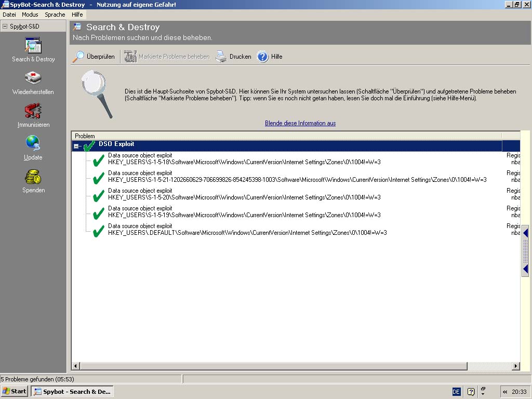
Task: Click the Überprüfen button label
Action: click(101, 57)
